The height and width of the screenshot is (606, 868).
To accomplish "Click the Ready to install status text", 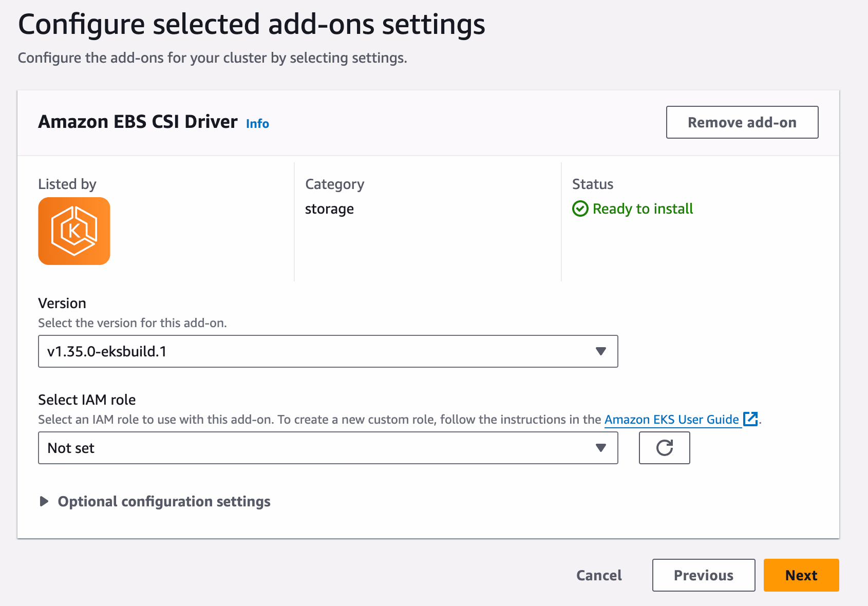I will (643, 209).
